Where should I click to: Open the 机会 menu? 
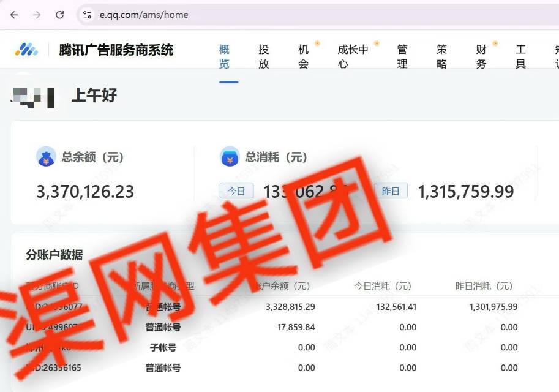click(x=303, y=56)
